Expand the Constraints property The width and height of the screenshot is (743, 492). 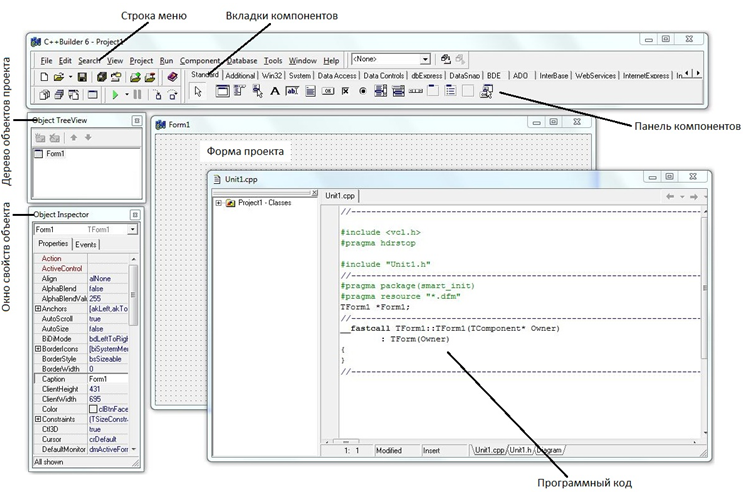coord(38,419)
